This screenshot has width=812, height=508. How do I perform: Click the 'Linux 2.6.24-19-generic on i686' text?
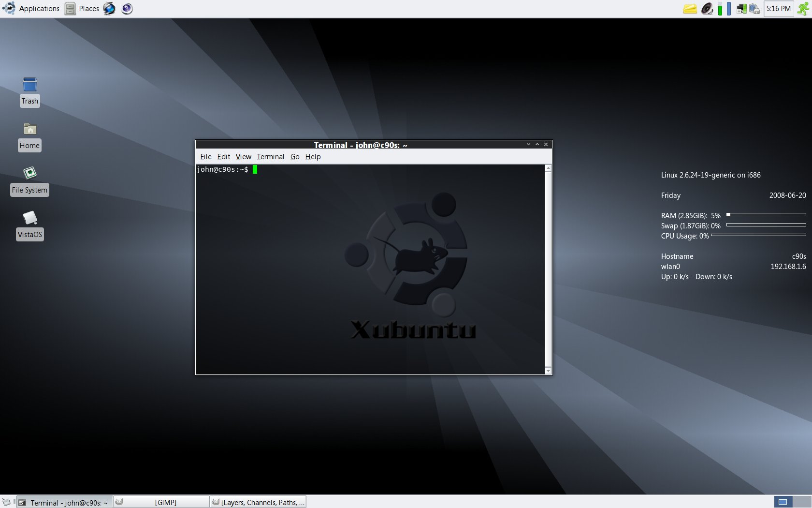[x=710, y=175]
